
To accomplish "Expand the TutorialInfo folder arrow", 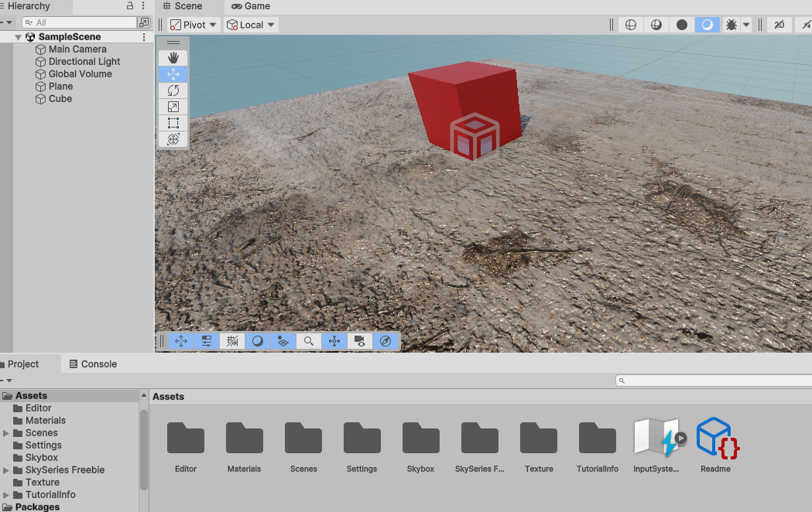I will click(6, 495).
